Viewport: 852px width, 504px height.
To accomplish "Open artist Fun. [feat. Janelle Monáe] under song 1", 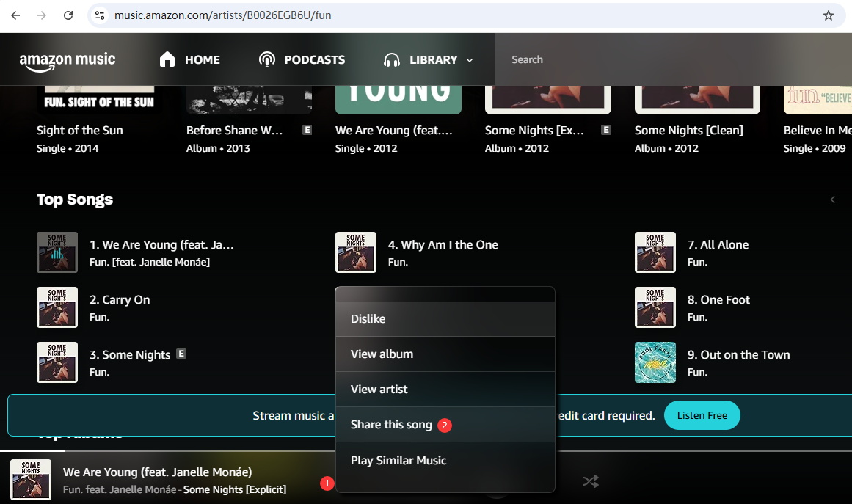I will click(x=150, y=263).
